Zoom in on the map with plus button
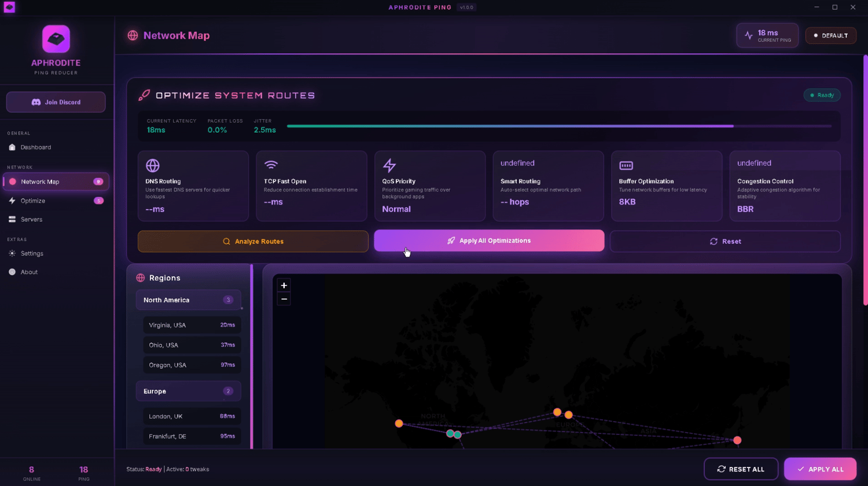868x486 pixels. (x=284, y=286)
